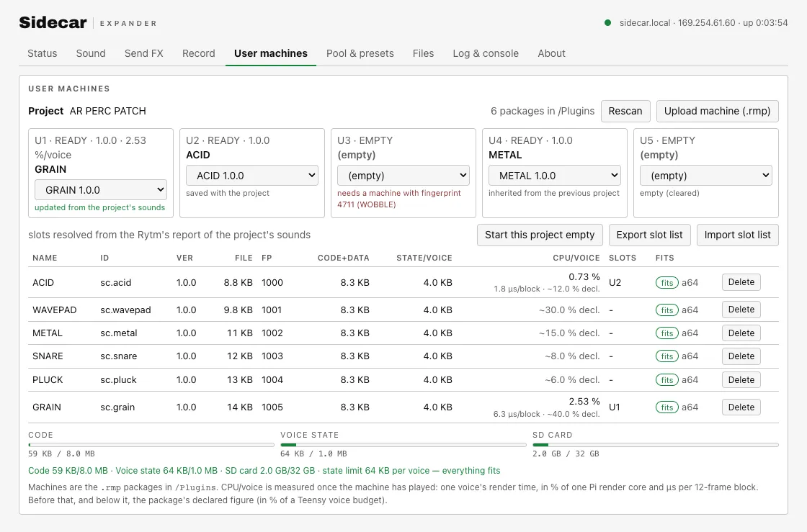Click the '6 packages in /Plugins' text
807x532 pixels.
pyautogui.click(x=543, y=111)
